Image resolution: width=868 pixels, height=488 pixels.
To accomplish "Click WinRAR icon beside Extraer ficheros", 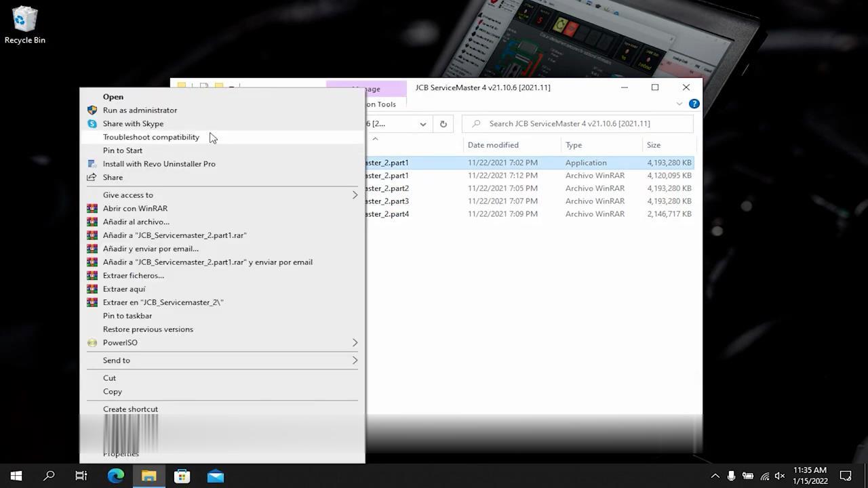I will coord(92,275).
